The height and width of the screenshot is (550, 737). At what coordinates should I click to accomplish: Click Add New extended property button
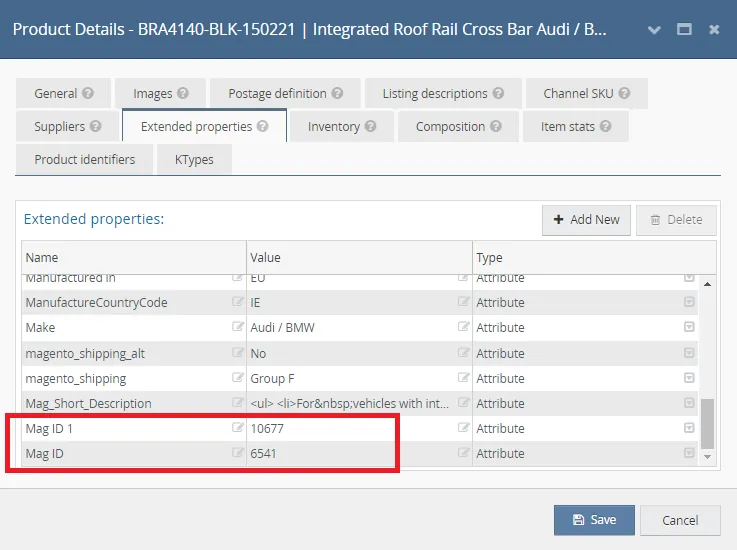586,220
